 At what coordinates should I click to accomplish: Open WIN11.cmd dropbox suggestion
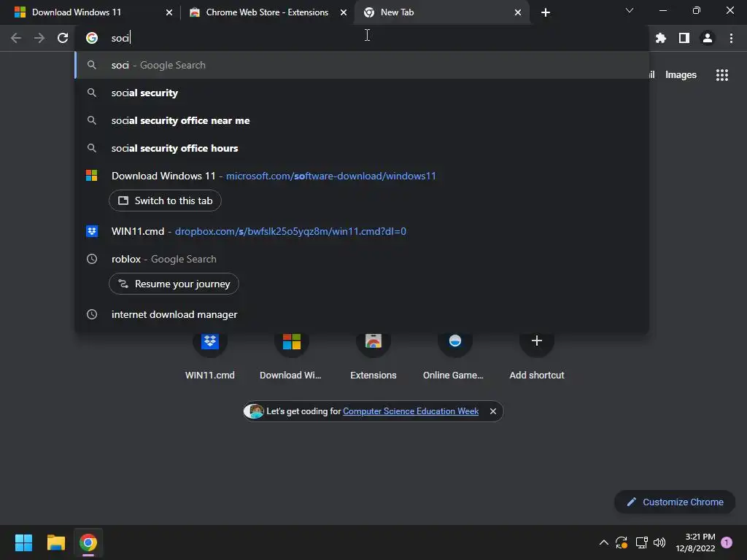362,231
